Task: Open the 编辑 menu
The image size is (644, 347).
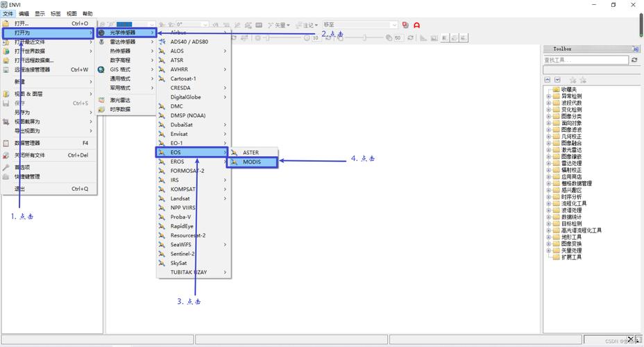Action: point(24,14)
